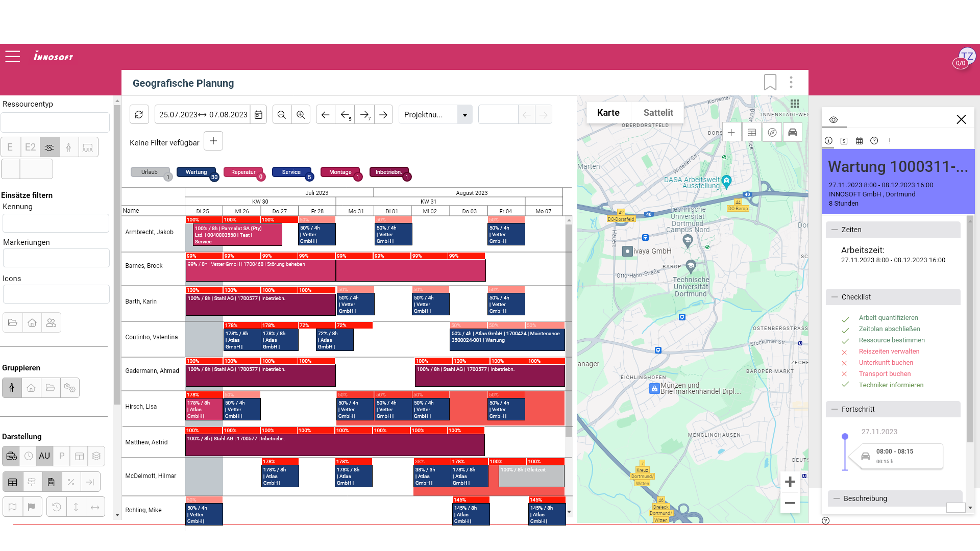Open the three-dot options menu near the bookmark
Screen dimensions: 980x551
[x=791, y=82]
